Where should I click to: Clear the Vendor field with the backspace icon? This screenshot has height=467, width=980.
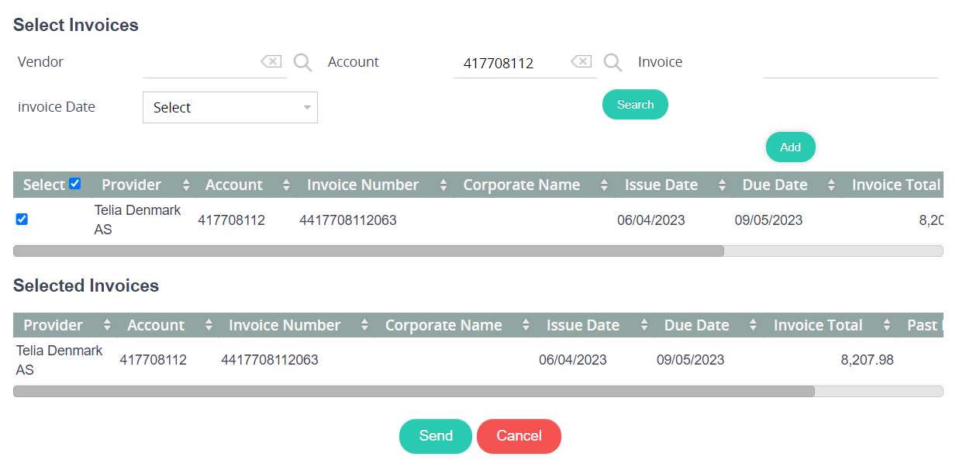[271, 62]
